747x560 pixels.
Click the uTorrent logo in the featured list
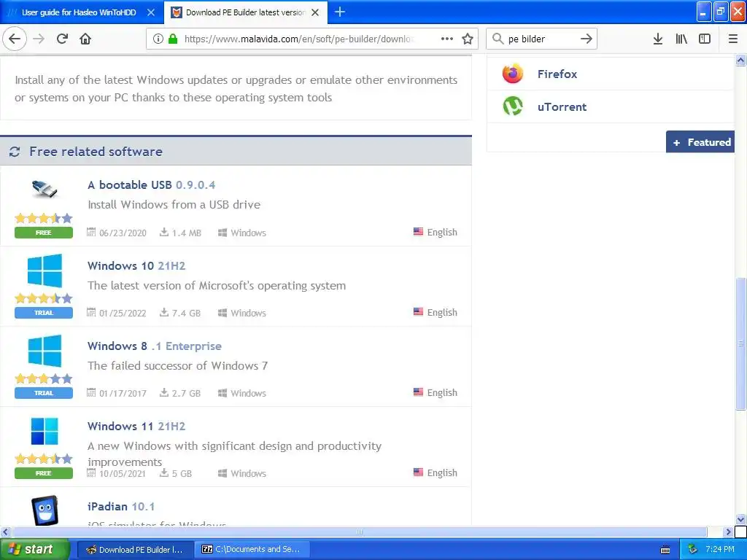(513, 106)
